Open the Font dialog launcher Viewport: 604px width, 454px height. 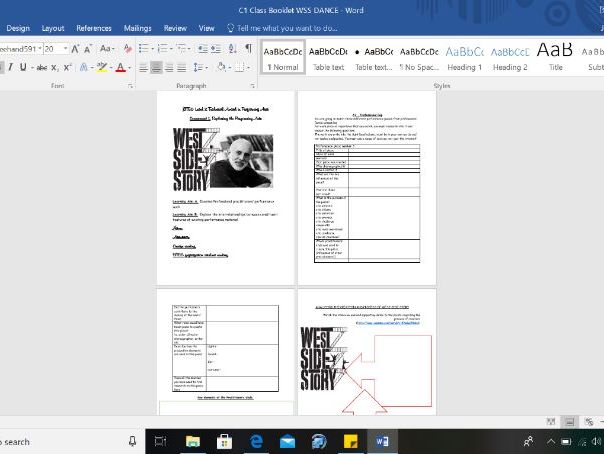pyautogui.click(x=130, y=86)
